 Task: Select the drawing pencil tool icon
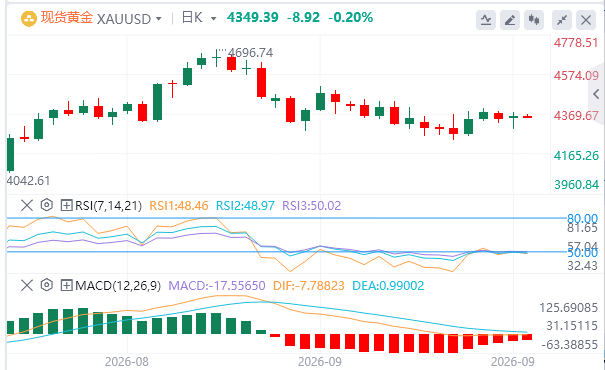coord(510,20)
